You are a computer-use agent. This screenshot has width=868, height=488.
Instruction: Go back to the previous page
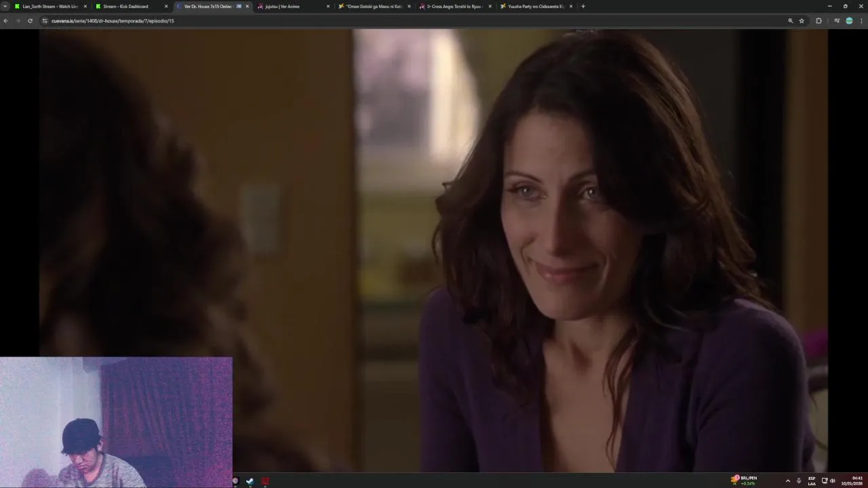(5, 21)
